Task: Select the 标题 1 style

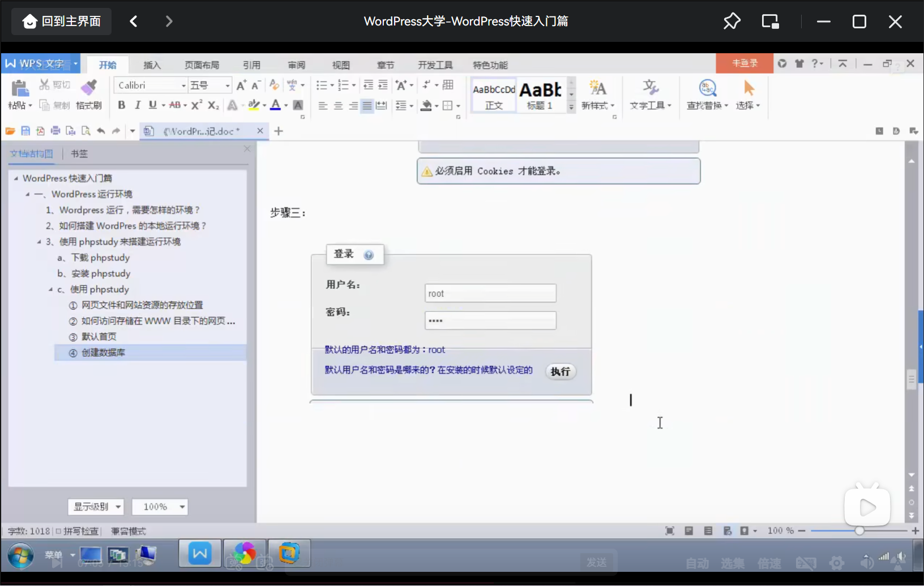Action: (541, 95)
